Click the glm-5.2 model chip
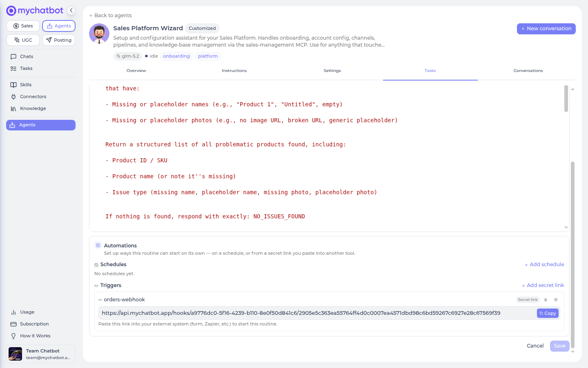The image size is (588, 368). 128,56
